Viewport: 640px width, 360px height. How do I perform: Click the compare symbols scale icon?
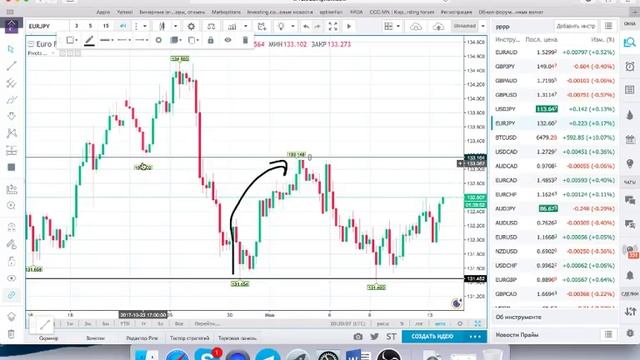coord(211,27)
